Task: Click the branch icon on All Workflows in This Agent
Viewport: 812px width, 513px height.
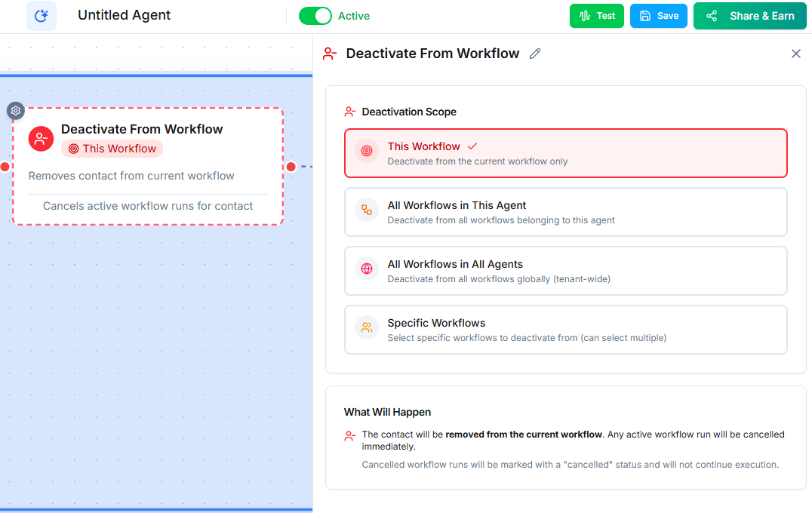Action: (x=366, y=210)
